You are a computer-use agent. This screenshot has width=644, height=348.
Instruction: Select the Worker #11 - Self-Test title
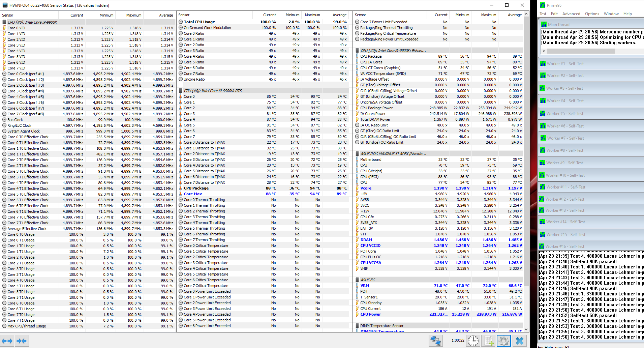[566, 187]
